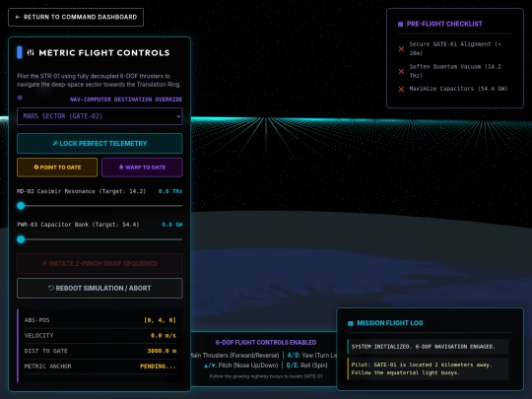This screenshot has height=399, width=532.
Task: Click the METRIC ANCHOR PENDING status
Action: point(158,366)
